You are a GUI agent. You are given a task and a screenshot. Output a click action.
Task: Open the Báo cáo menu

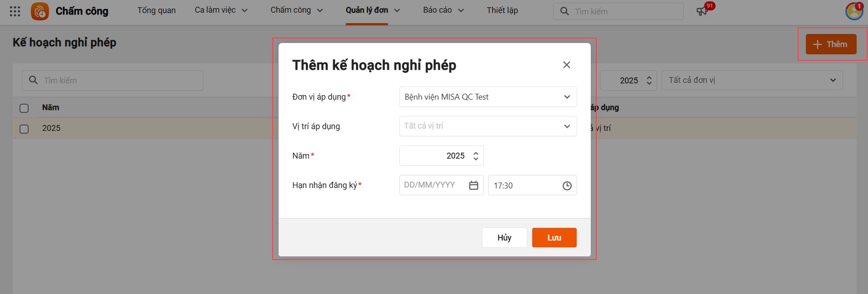pos(443,10)
